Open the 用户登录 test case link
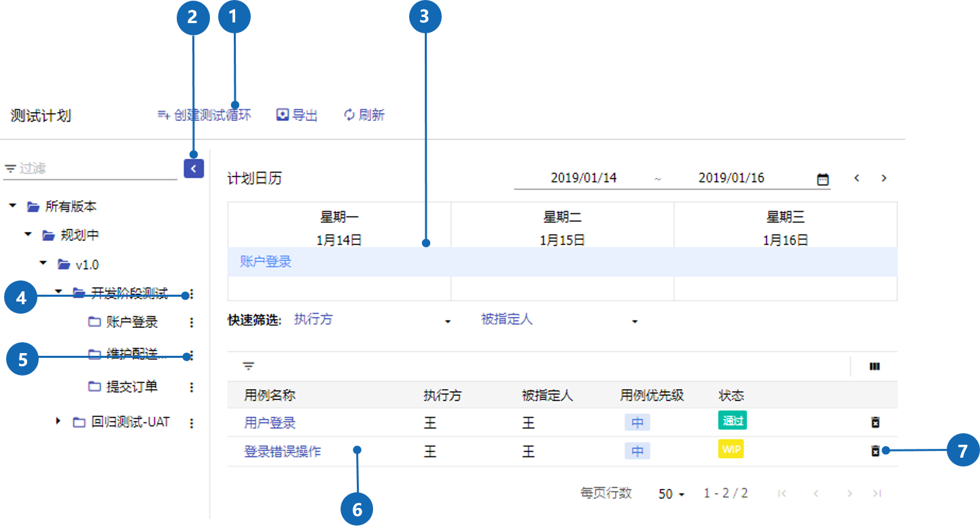 tap(270, 423)
